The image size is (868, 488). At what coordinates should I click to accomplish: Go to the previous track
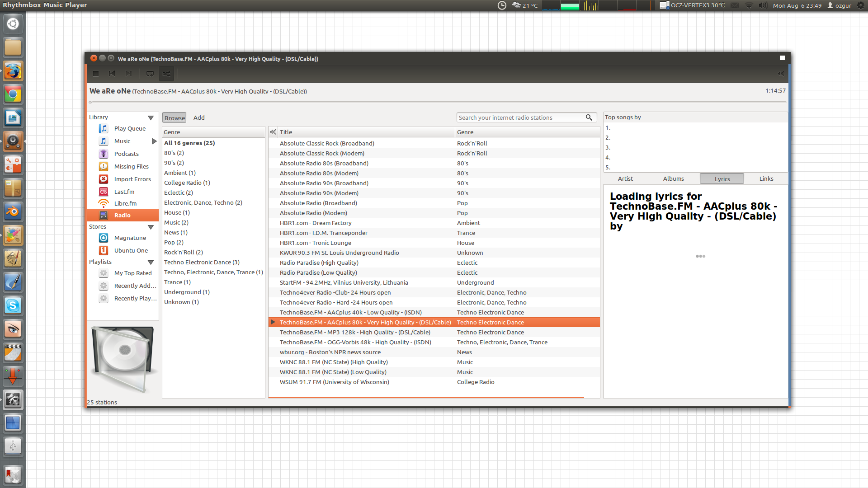[112, 74]
